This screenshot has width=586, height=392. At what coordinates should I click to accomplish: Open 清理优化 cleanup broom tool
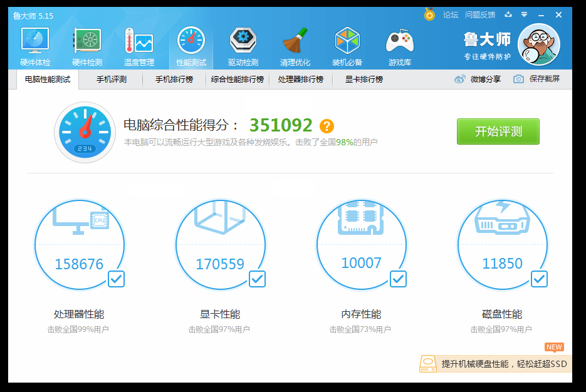pyautogui.click(x=295, y=47)
